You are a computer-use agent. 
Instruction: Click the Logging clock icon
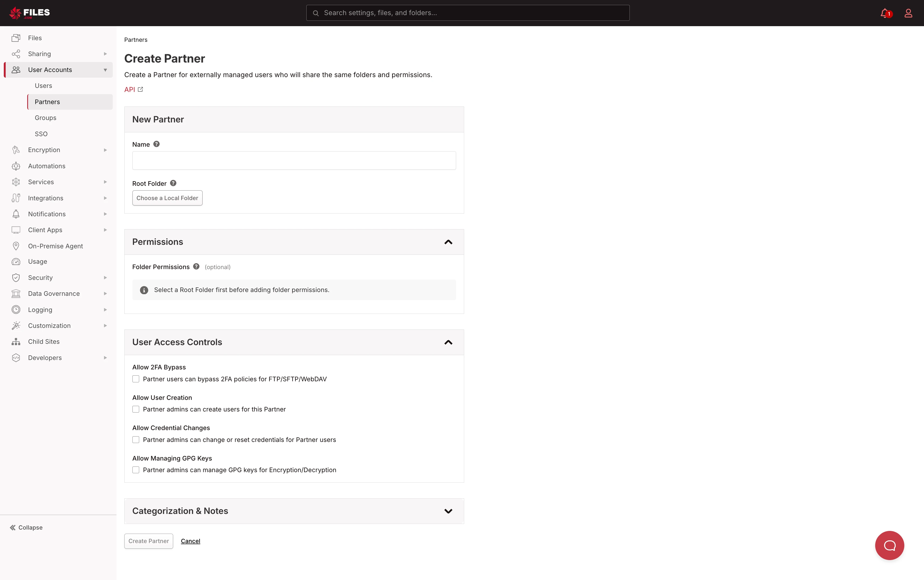click(16, 310)
